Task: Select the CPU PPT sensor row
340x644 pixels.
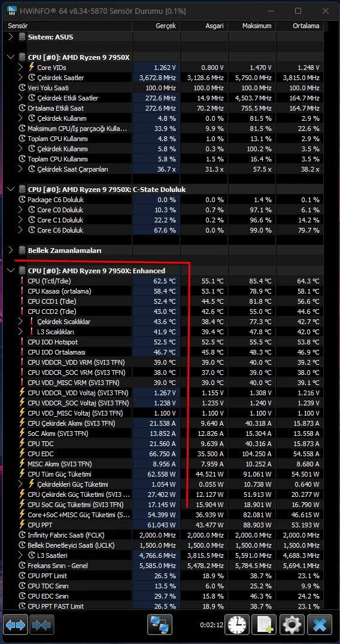Action: coord(165,525)
